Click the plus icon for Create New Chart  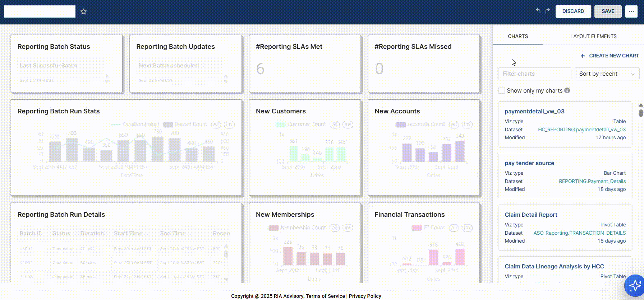point(583,56)
